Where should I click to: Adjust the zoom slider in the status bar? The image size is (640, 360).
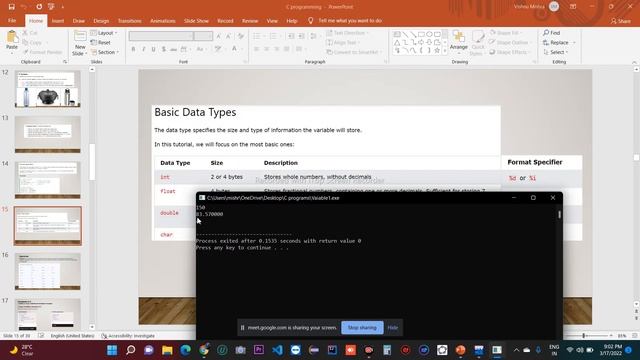click(584, 336)
